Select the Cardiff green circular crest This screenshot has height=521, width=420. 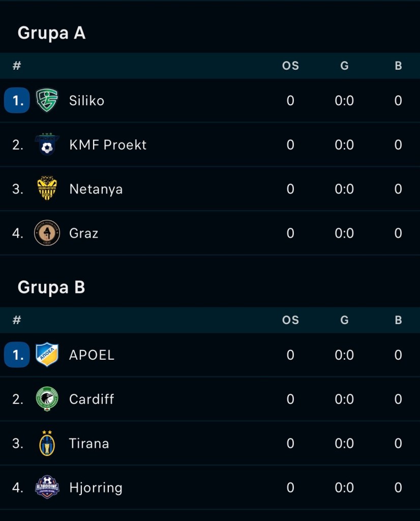47,399
